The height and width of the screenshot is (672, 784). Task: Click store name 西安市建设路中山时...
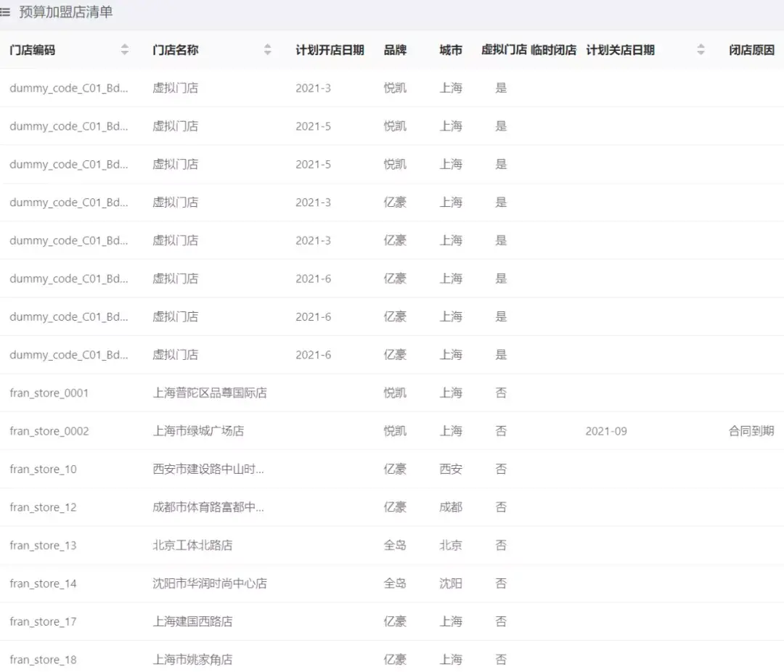point(208,469)
